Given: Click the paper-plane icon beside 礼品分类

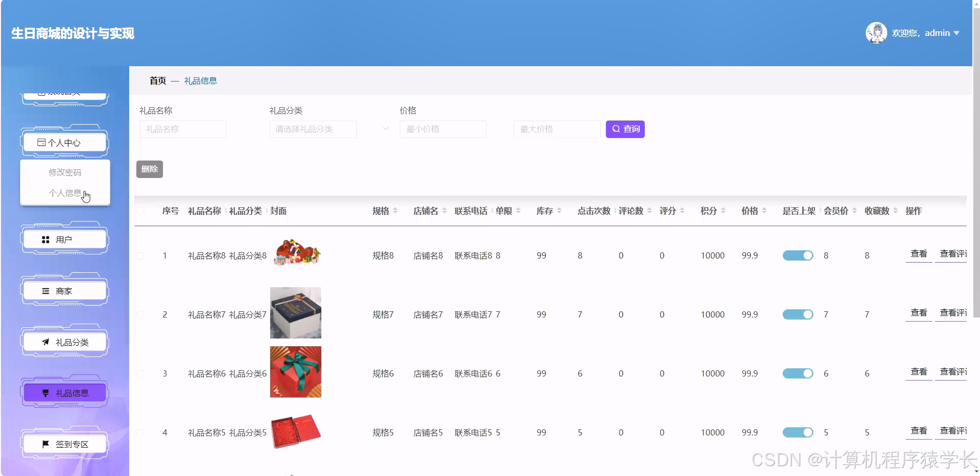Looking at the screenshot, I should coord(45,342).
